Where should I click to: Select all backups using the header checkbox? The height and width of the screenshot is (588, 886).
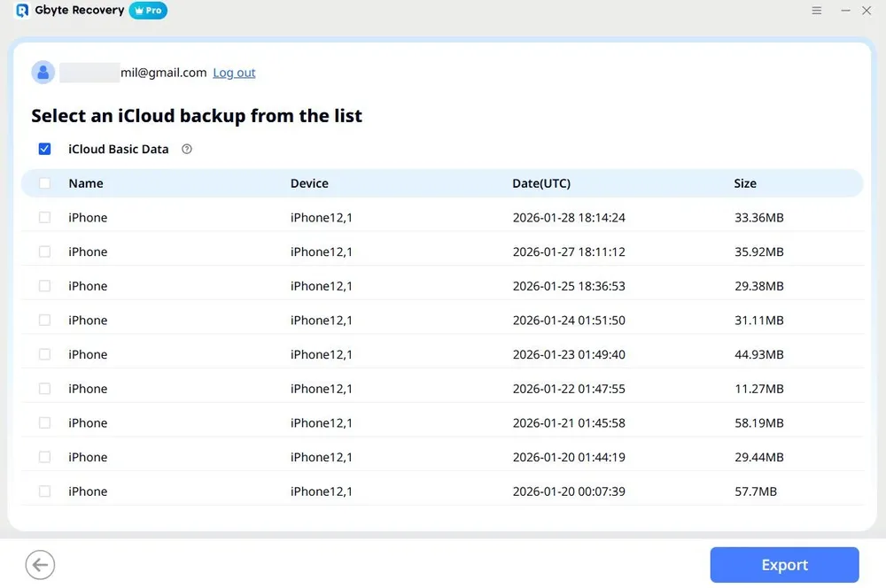tap(44, 182)
